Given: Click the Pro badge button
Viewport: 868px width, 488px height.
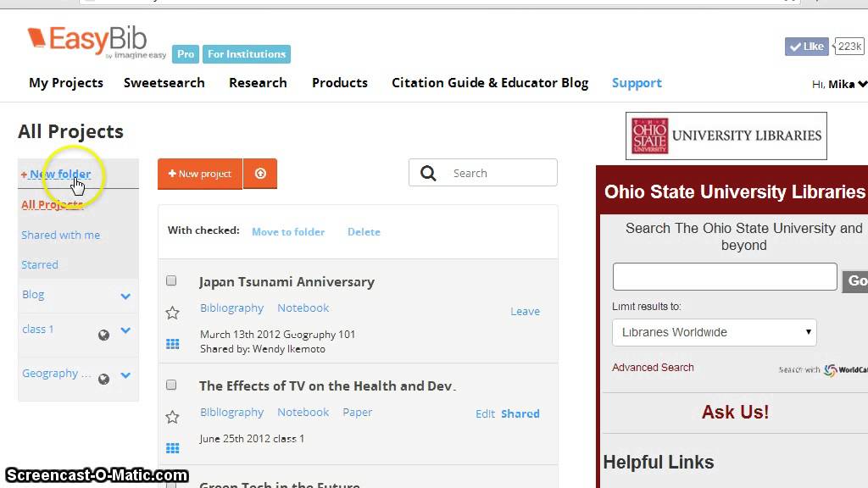Looking at the screenshot, I should click(186, 54).
